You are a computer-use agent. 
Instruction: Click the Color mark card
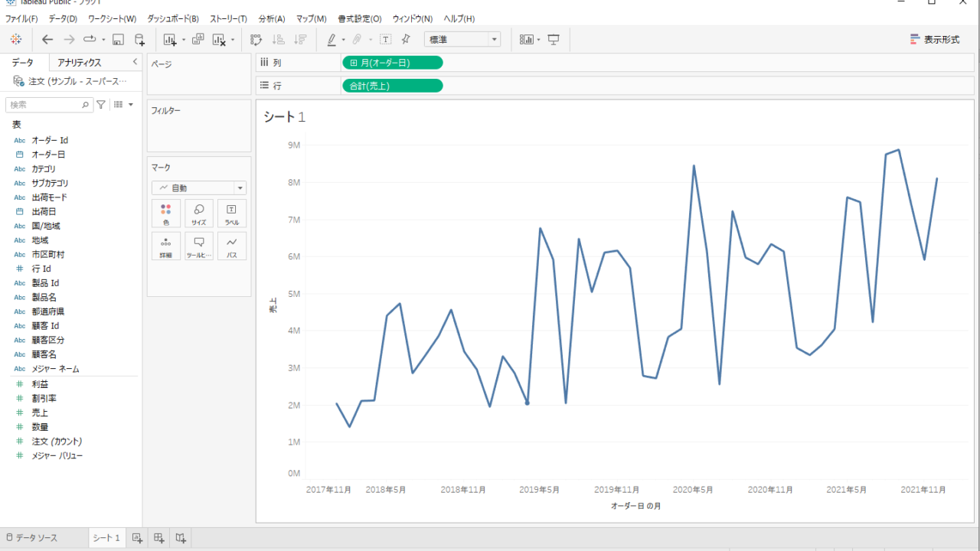(166, 214)
